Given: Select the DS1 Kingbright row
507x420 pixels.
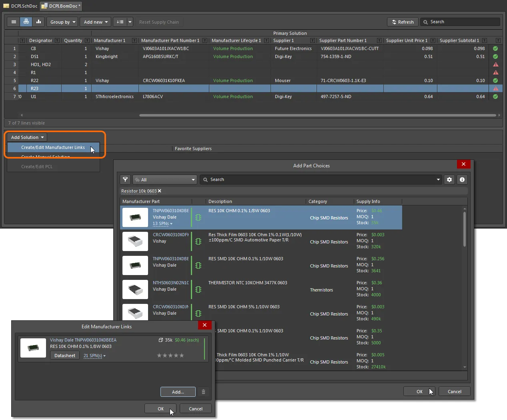Looking at the screenshot, I should pos(252,56).
